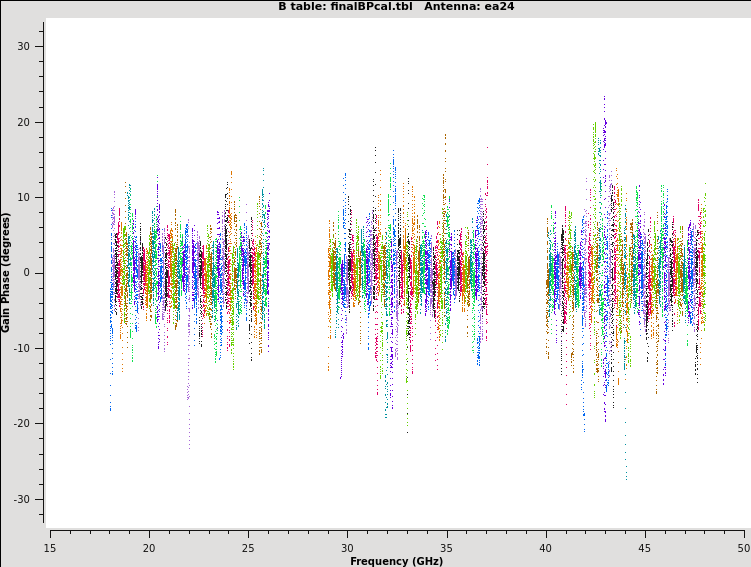Click the 40 tick label on the frequency axis
The width and height of the screenshot is (751, 567).
tap(546, 547)
